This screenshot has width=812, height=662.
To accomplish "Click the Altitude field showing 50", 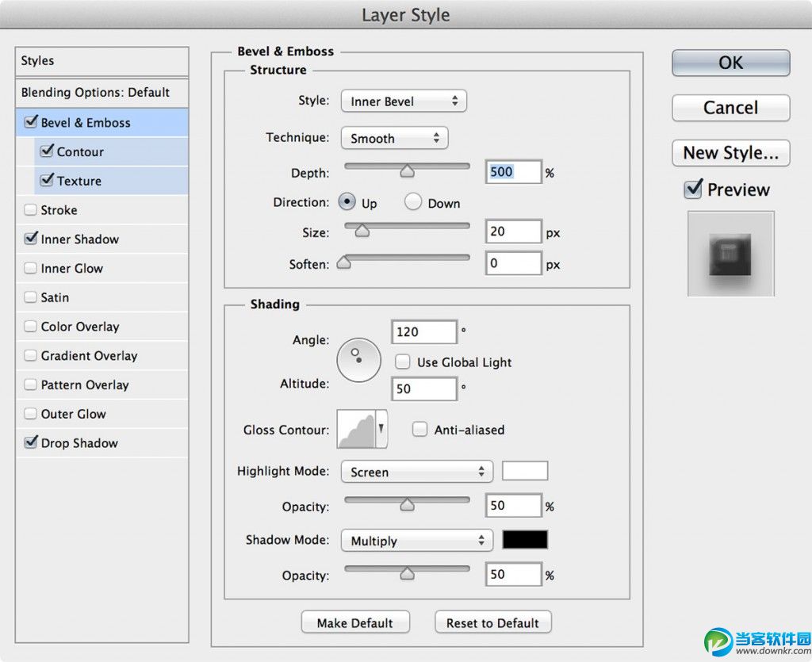I will click(x=425, y=388).
